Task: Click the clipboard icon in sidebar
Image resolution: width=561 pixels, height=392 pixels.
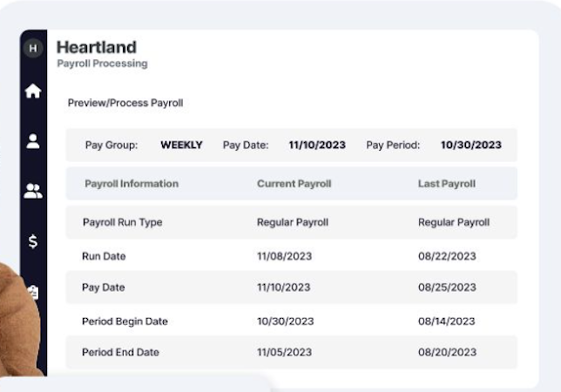Action: coord(33,293)
